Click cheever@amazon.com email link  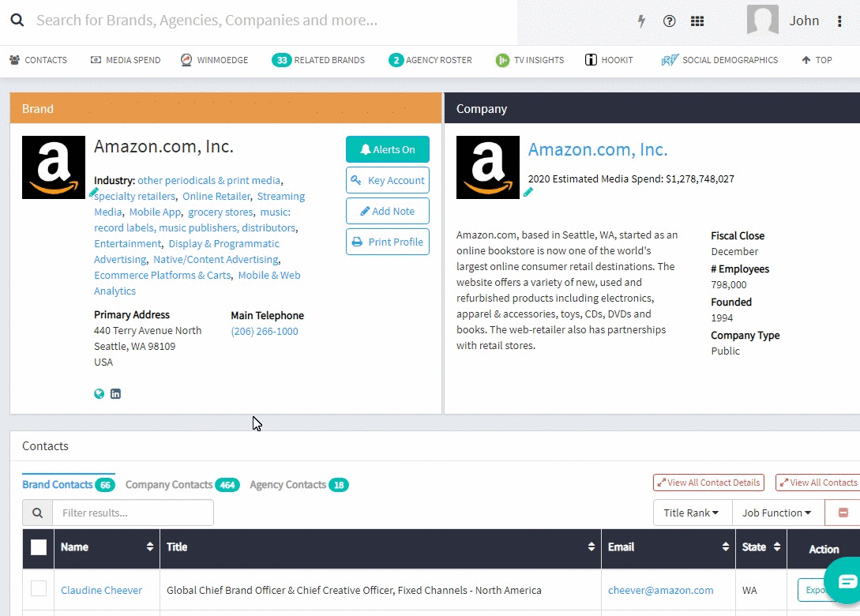click(660, 590)
